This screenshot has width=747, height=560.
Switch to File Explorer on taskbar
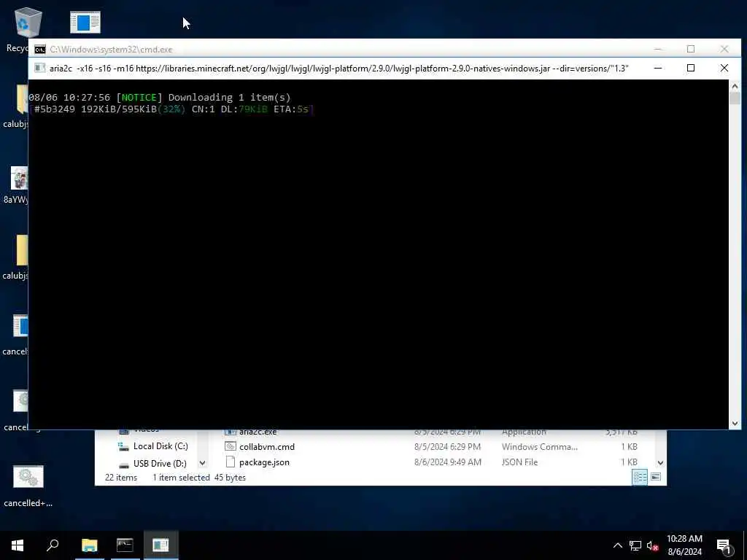coord(89,545)
